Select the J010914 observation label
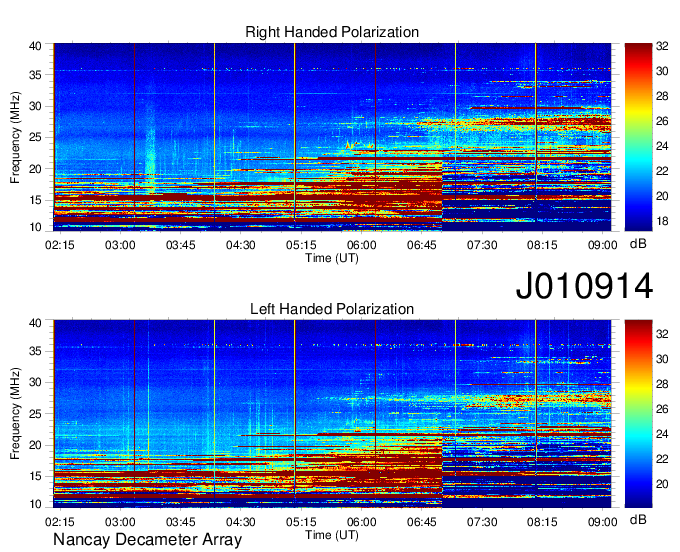This screenshot has width=680, height=552. click(584, 285)
